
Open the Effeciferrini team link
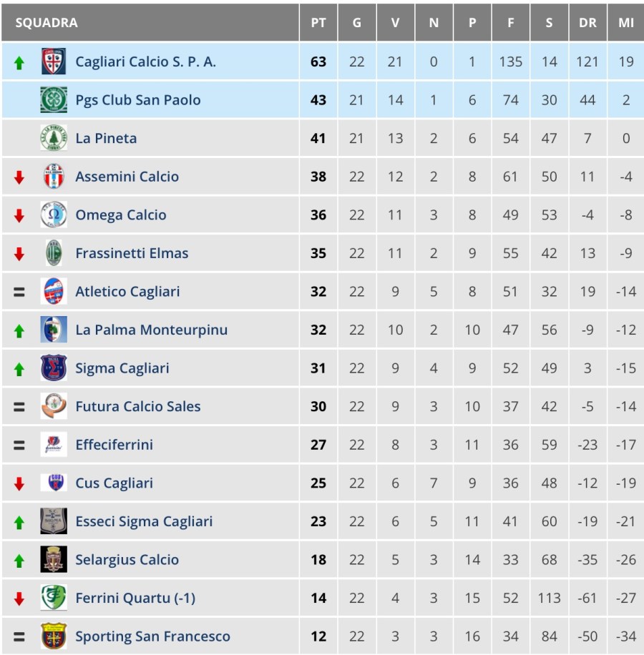point(114,445)
